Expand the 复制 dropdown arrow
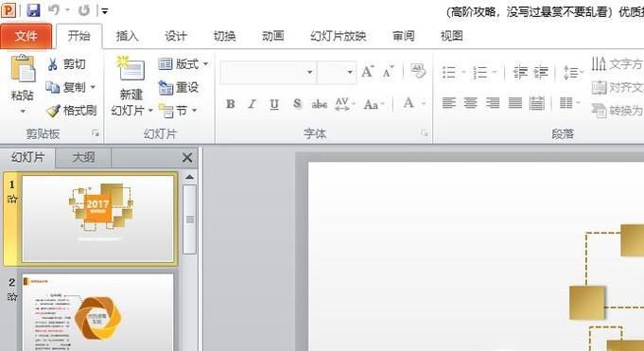This screenshot has height=351, width=644. (93, 87)
